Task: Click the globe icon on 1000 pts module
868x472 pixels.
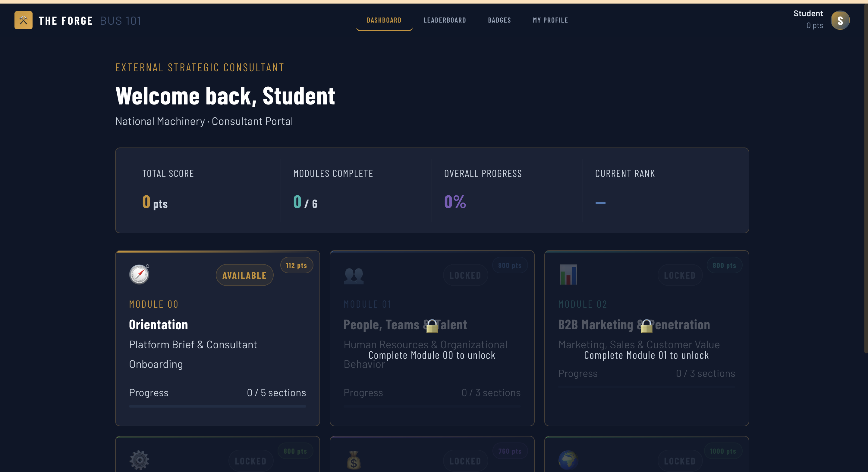Action: tap(568, 460)
